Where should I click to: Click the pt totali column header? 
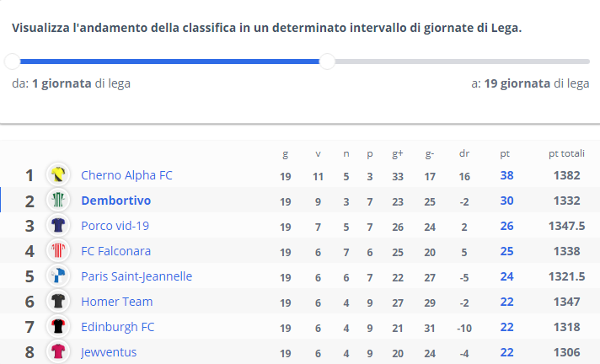pos(566,153)
